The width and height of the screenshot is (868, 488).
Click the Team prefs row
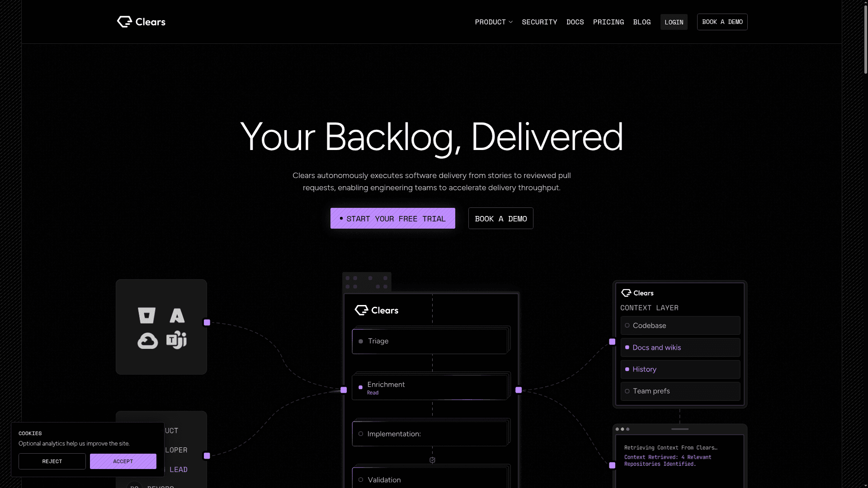pyautogui.click(x=680, y=391)
